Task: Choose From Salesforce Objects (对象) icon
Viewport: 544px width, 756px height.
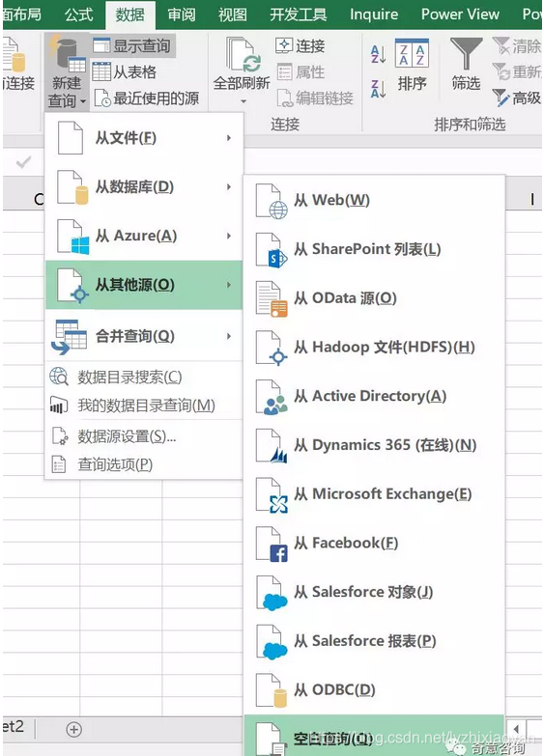Action: click(271, 593)
